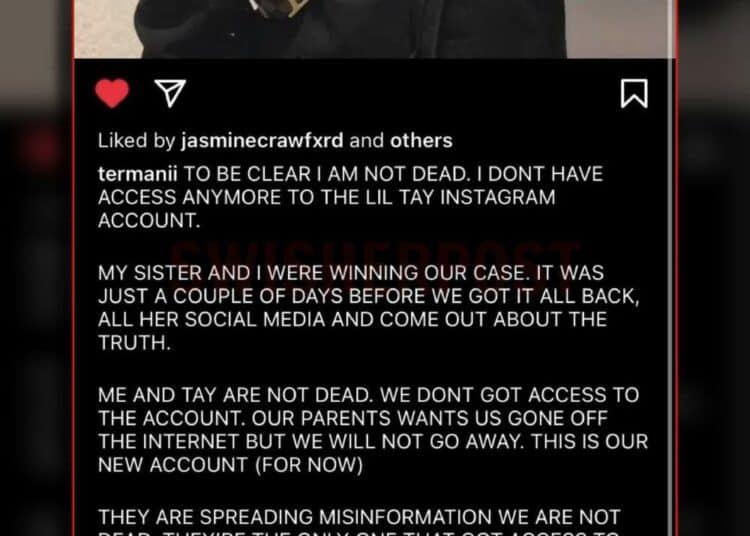
Task: Open the termanii profile from the caption
Action: click(138, 174)
